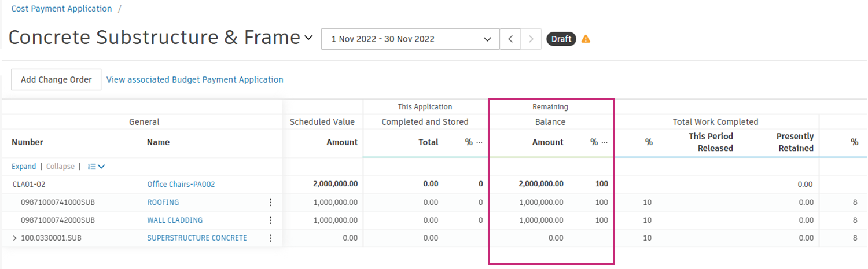This screenshot has width=868, height=269.
Task: Open the SUPERSTRUCTURE CONCRETE item link
Action: [x=197, y=238]
